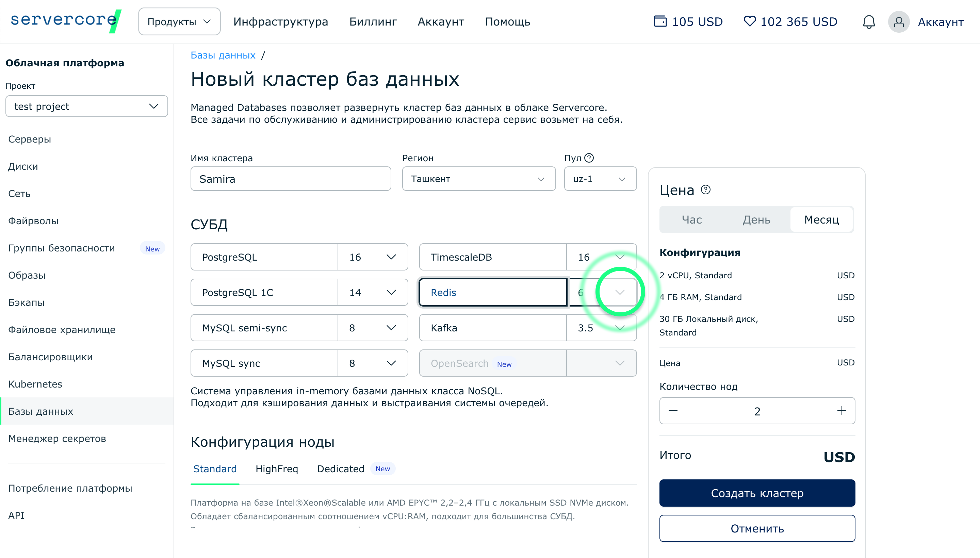Open PostgreSQL 1C version 14 dropdown

tap(373, 292)
